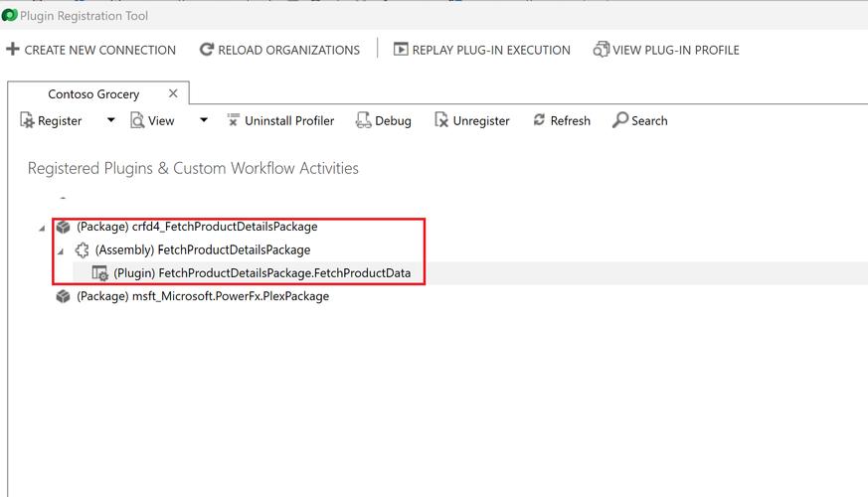Click RELOAD ORGANIZATIONS label
Image resolution: width=868 pixels, height=497 pixels.
coord(289,50)
